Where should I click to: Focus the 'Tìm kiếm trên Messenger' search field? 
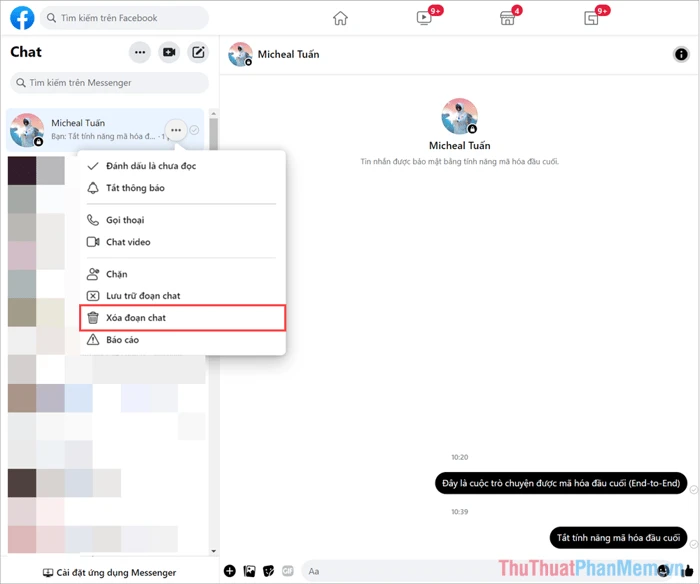pos(109,83)
